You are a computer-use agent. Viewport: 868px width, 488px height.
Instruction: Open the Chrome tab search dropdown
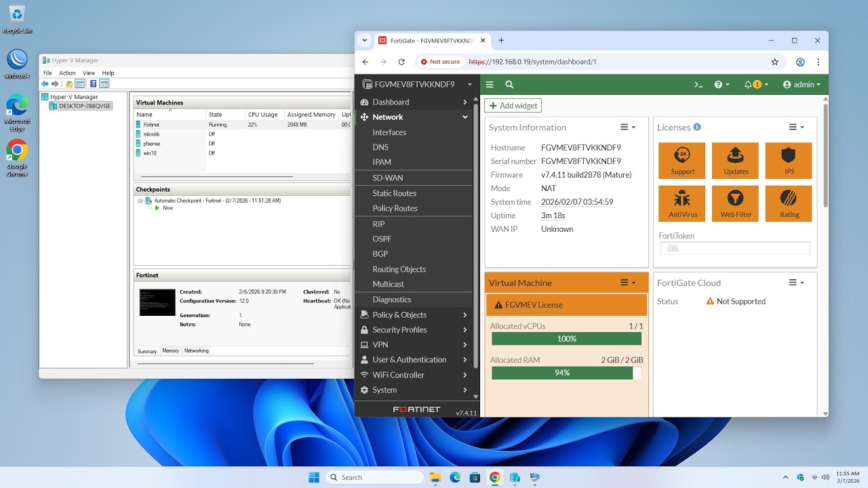[365, 41]
